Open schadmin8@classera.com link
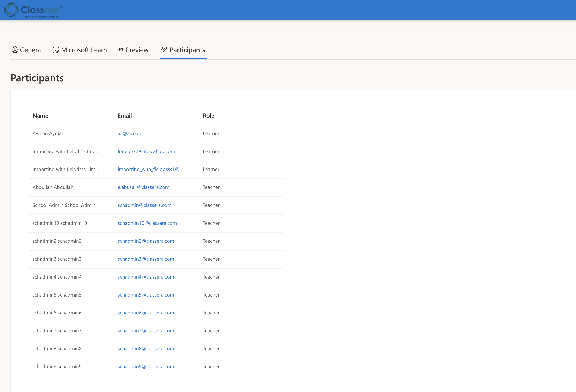Screen dimensions: 576x392 (146, 349)
